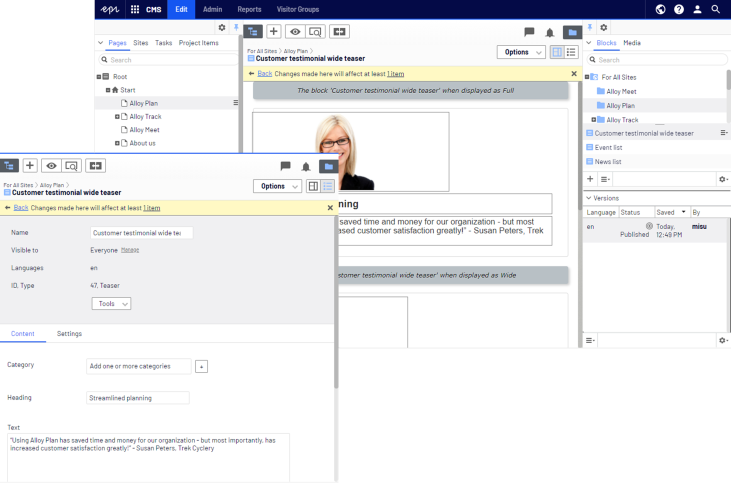Open the Reports menu
Screen dimensions: 731x500
coord(249,9)
